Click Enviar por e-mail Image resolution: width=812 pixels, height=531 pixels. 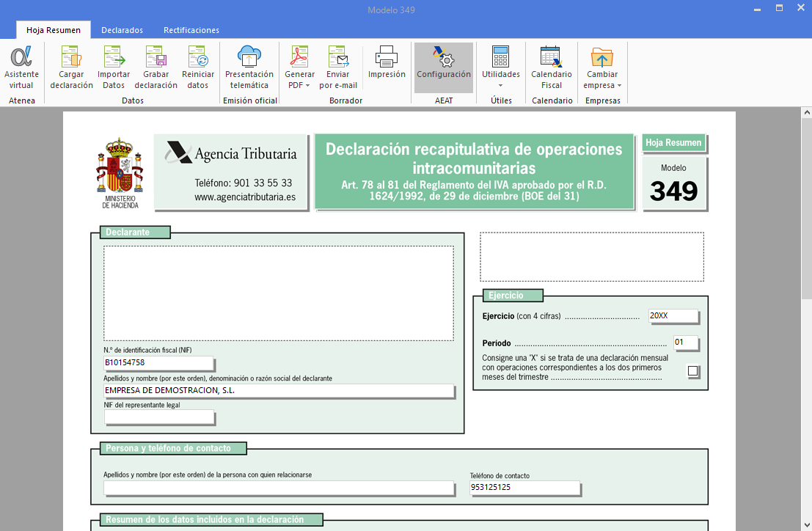338,66
